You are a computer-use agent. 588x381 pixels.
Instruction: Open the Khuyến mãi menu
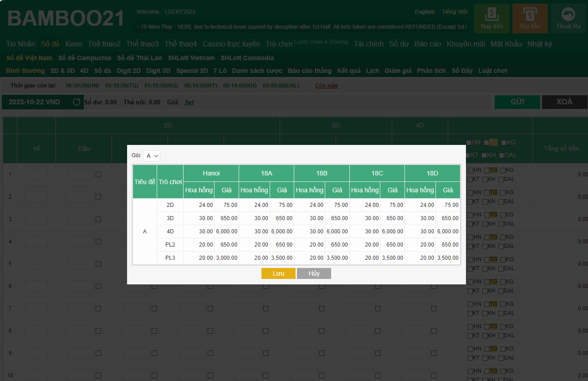point(466,44)
